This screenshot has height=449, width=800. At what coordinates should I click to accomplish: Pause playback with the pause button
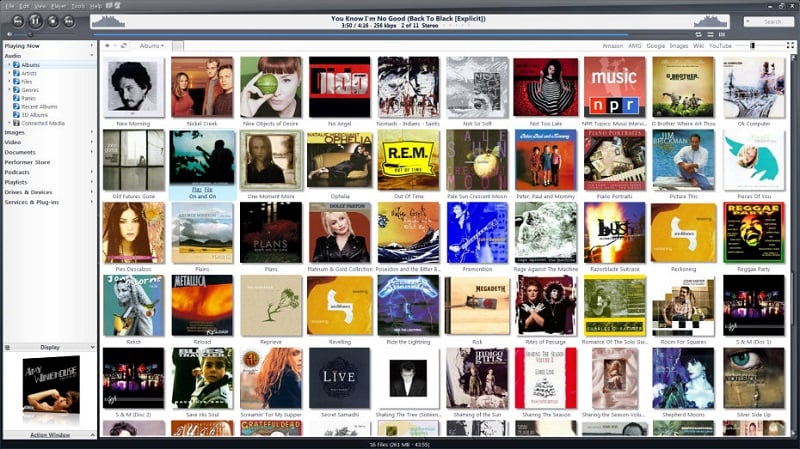[35, 21]
